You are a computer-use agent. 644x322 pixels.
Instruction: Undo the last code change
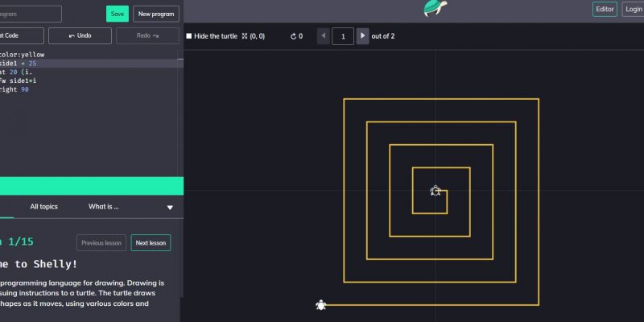click(80, 35)
